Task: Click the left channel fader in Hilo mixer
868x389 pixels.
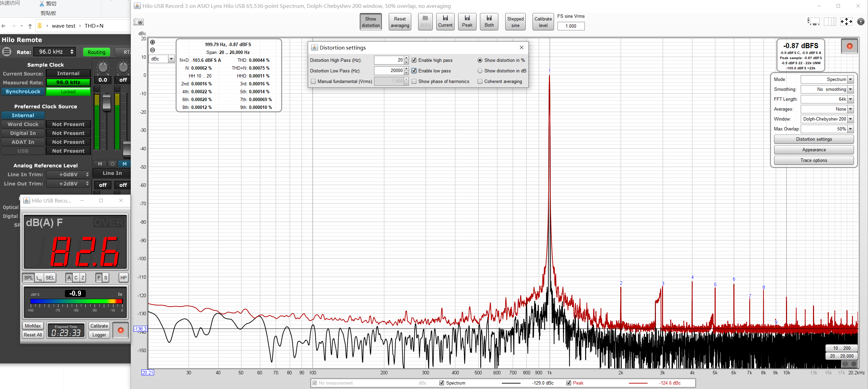Action: 107,102
